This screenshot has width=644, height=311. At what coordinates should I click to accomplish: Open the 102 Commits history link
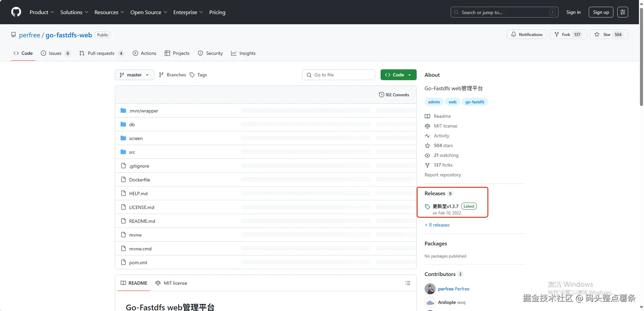[394, 95]
